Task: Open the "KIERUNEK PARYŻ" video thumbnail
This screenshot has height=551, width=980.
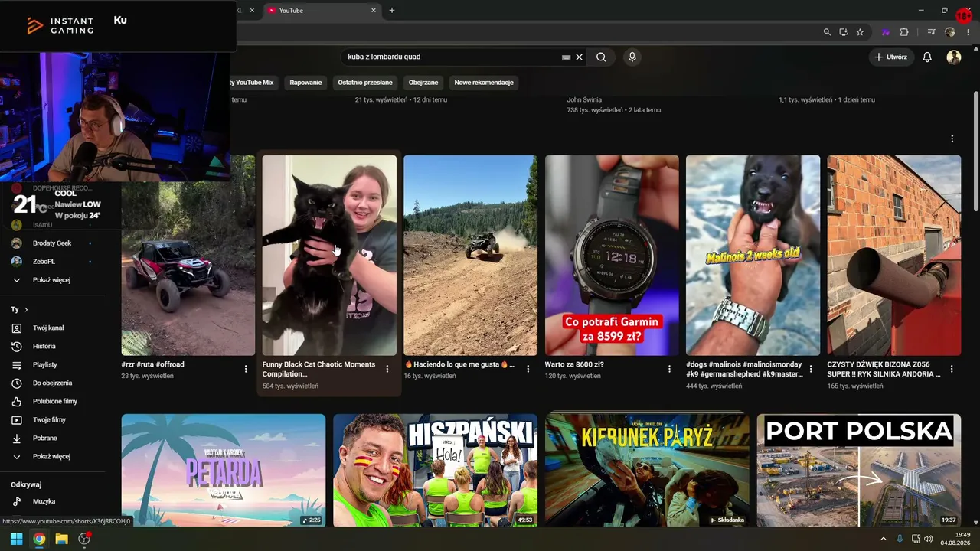Action: click(647, 470)
